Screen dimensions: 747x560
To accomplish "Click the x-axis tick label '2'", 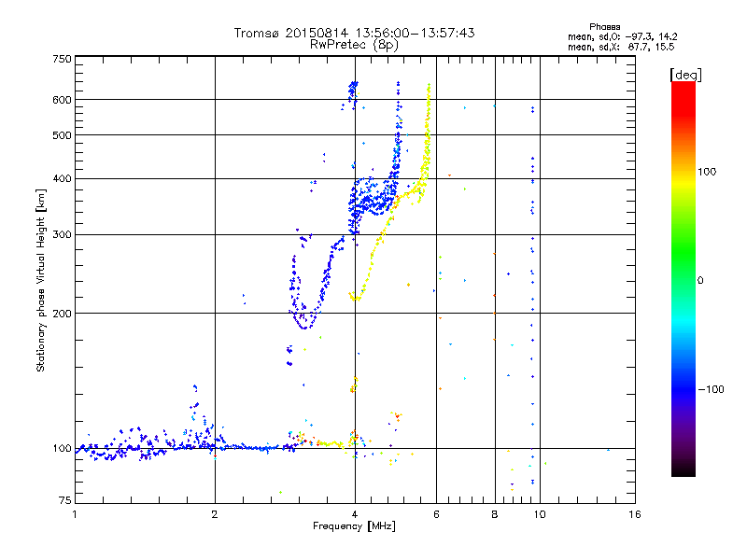I will (215, 514).
